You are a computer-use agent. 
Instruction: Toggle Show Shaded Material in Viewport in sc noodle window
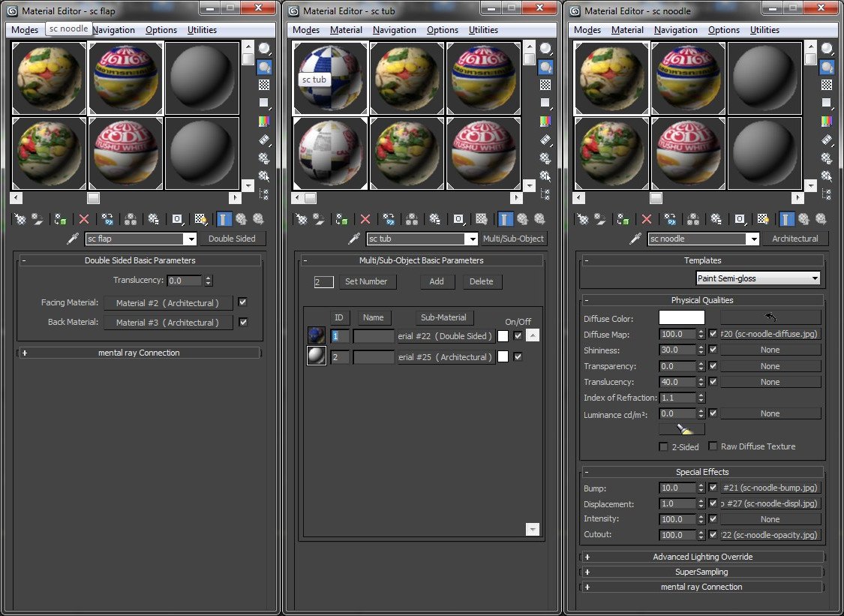point(763,219)
